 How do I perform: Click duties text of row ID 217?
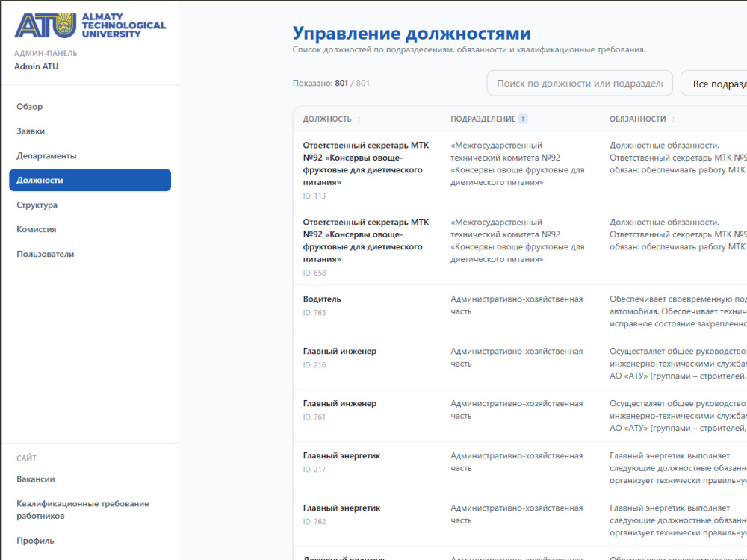pos(678,468)
